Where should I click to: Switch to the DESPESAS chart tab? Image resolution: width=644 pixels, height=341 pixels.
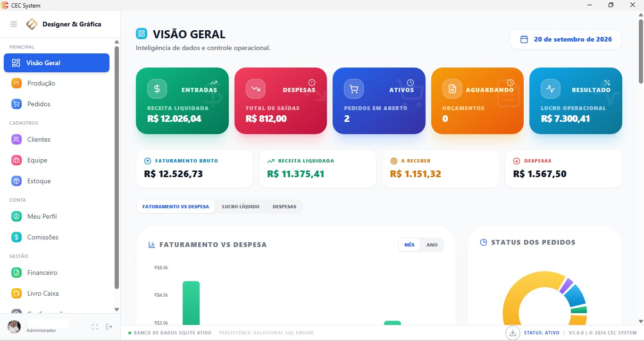coord(284,206)
